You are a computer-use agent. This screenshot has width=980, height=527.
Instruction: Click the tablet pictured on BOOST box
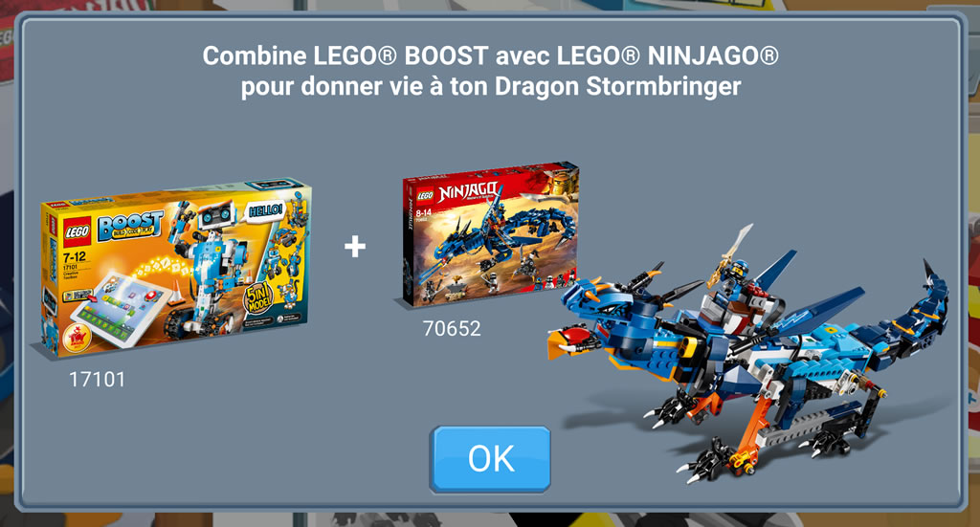122,308
